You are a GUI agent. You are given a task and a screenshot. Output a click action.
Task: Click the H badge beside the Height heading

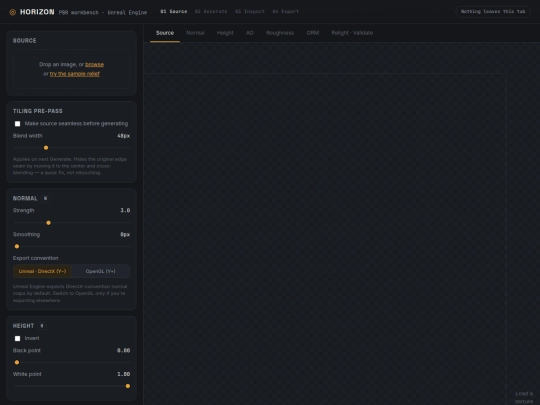pyautogui.click(x=42, y=326)
